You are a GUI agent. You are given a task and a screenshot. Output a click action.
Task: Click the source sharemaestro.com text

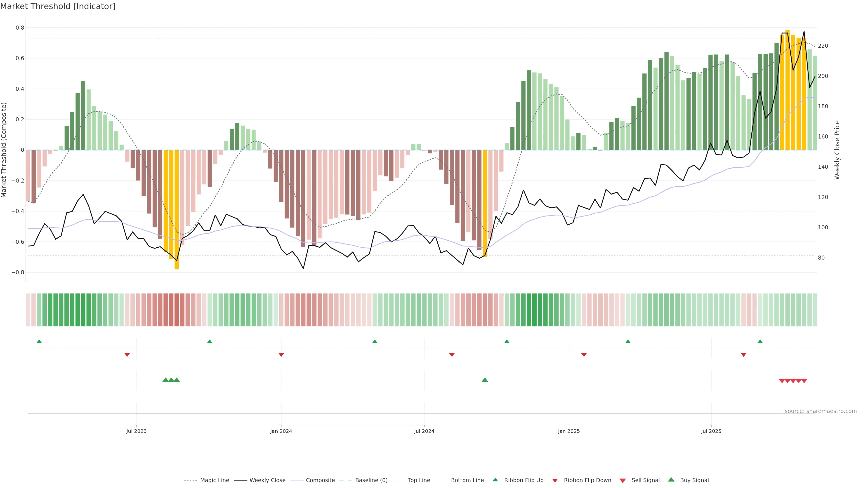[821, 411]
